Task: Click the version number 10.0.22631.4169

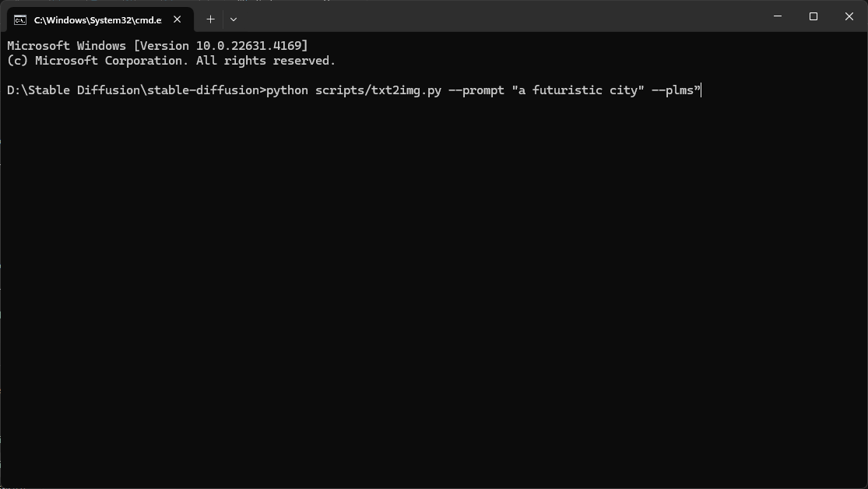Action: tap(248, 46)
